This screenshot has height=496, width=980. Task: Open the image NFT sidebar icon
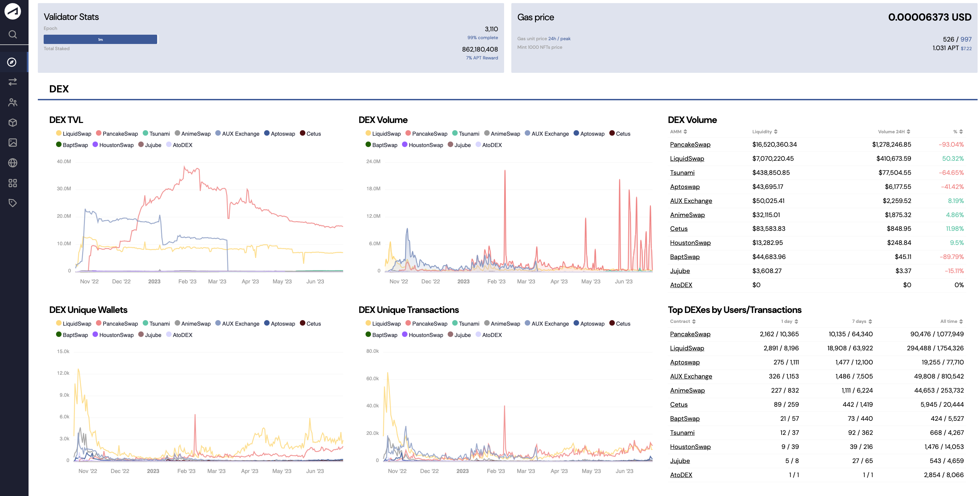(x=13, y=143)
